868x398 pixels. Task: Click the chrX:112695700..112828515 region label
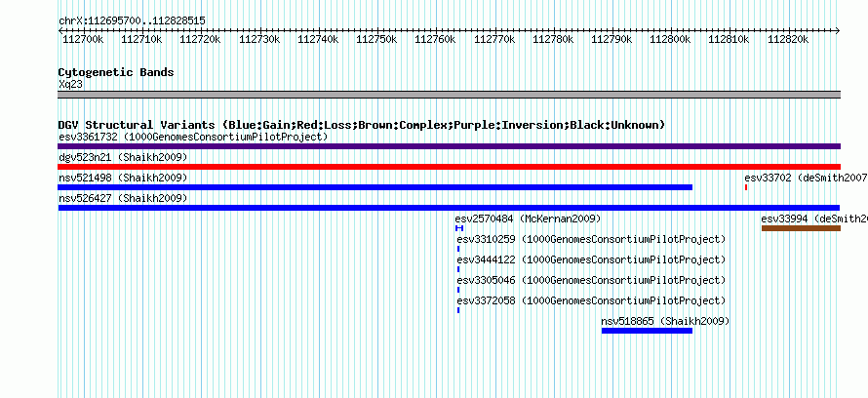point(132,20)
